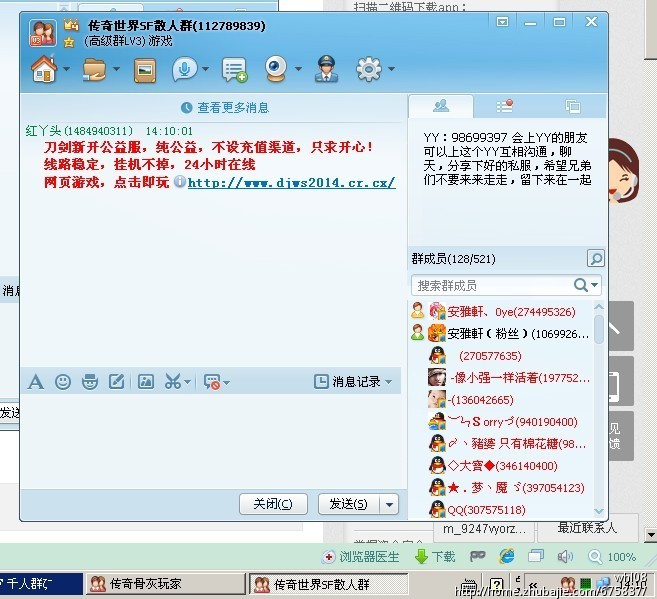The height and width of the screenshot is (599, 657).
Task: Click 浏览器医生 in browser status bar
Action: (361, 557)
